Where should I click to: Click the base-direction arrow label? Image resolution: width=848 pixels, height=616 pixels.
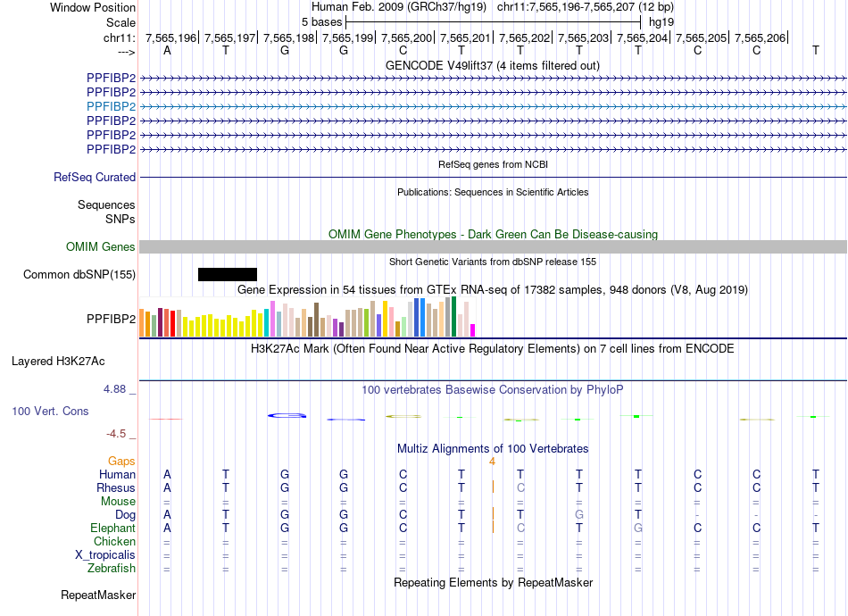pos(127,52)
